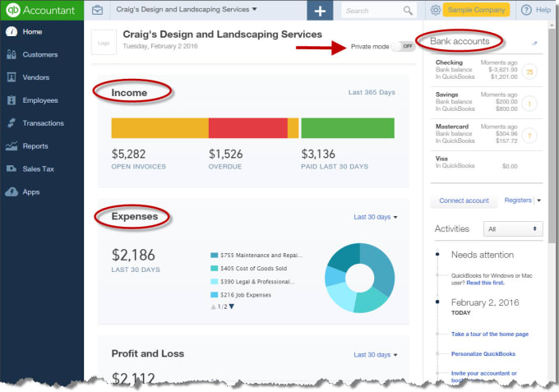Select the Checking bank account row
Screen dimensions: 559x392
pyautogui.click(x=487, y=70)
